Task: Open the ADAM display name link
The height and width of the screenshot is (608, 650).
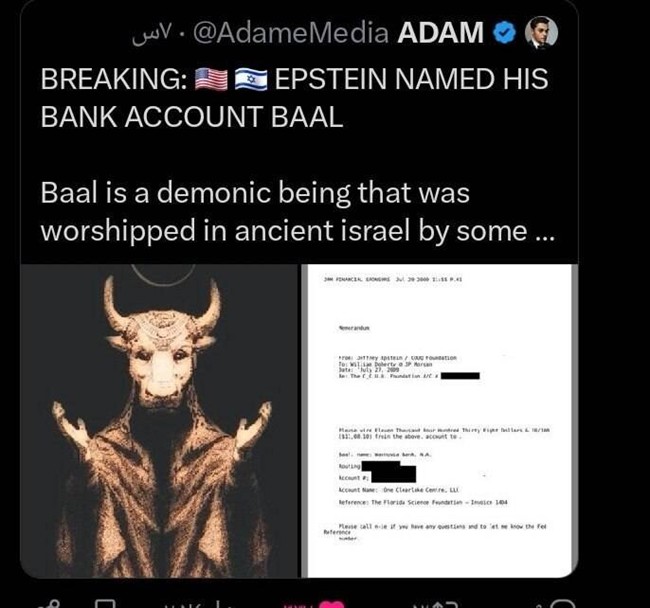Action: (x=441, y=33)
